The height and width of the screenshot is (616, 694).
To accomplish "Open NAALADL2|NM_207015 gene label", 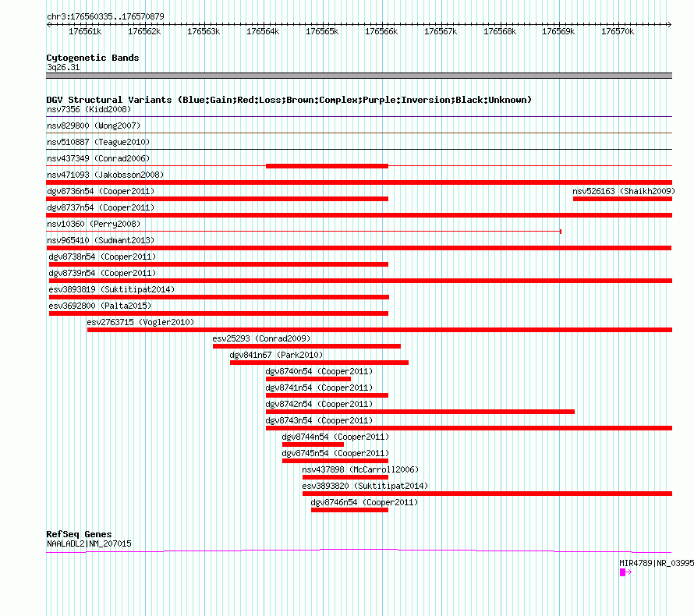I will tap(89, 543).
